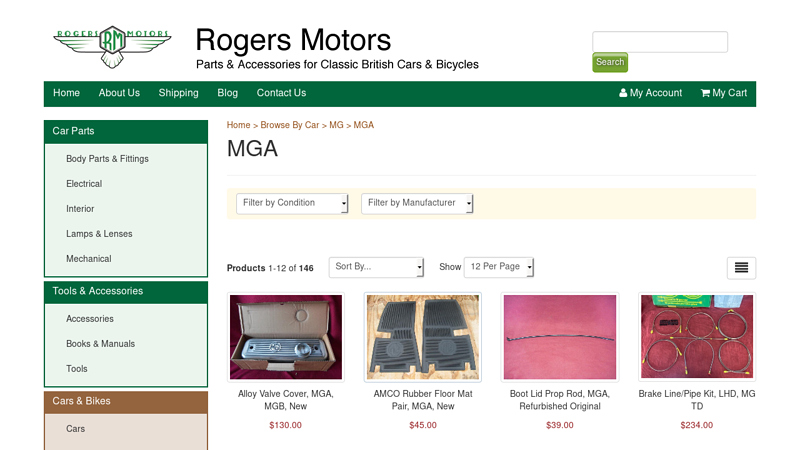Open the Sort By dropdown

[376, 267]
